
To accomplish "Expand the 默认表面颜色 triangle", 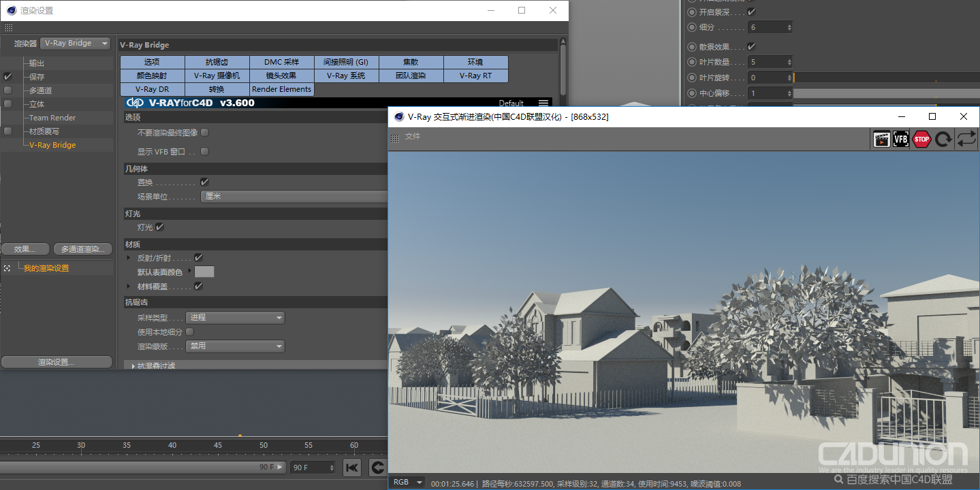I will 190,272.
